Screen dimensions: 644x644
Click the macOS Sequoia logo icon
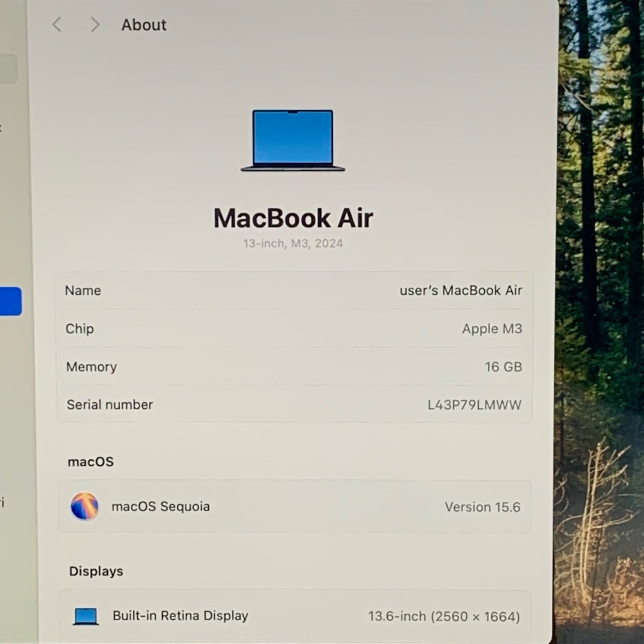85,506
